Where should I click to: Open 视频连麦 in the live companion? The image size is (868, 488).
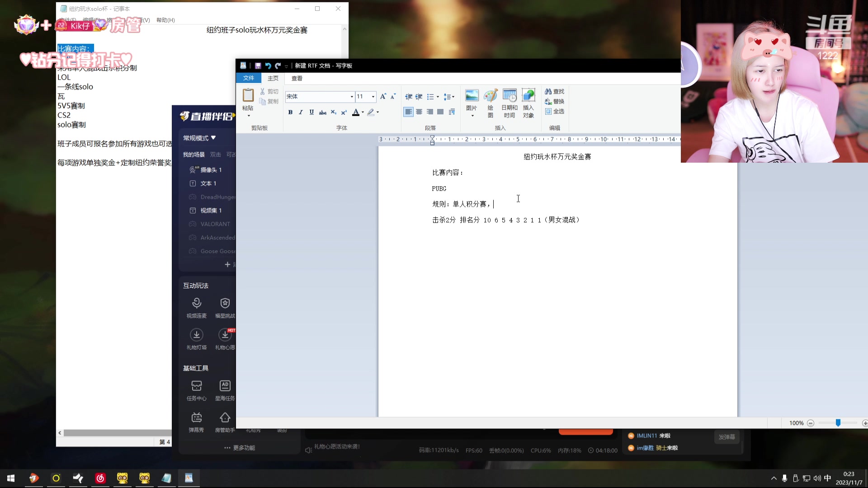click(x=197, y=308)
